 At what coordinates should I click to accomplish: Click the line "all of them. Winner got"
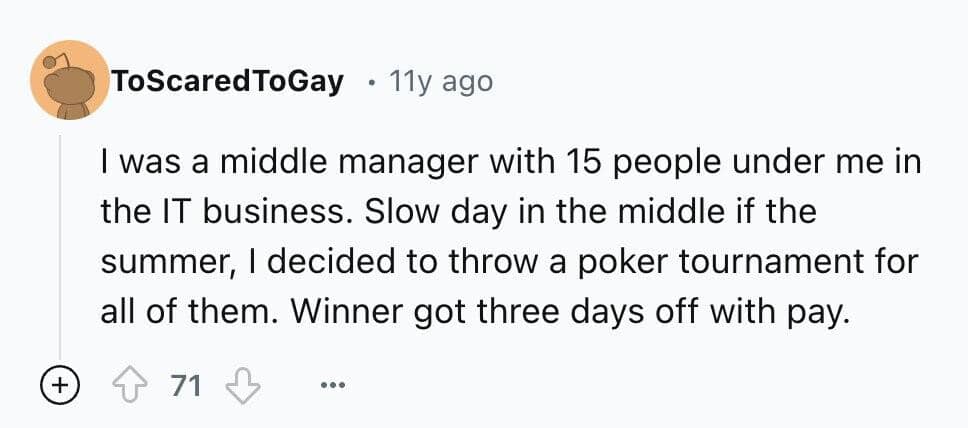tap(474, 313)
